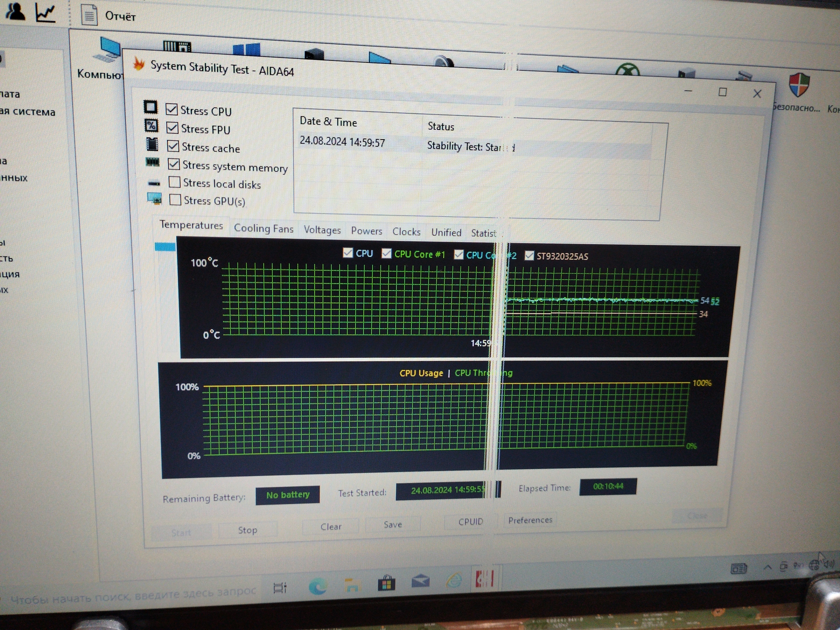
Task: Toggle the CPU temperature graph checkbox
Action: 348,252
